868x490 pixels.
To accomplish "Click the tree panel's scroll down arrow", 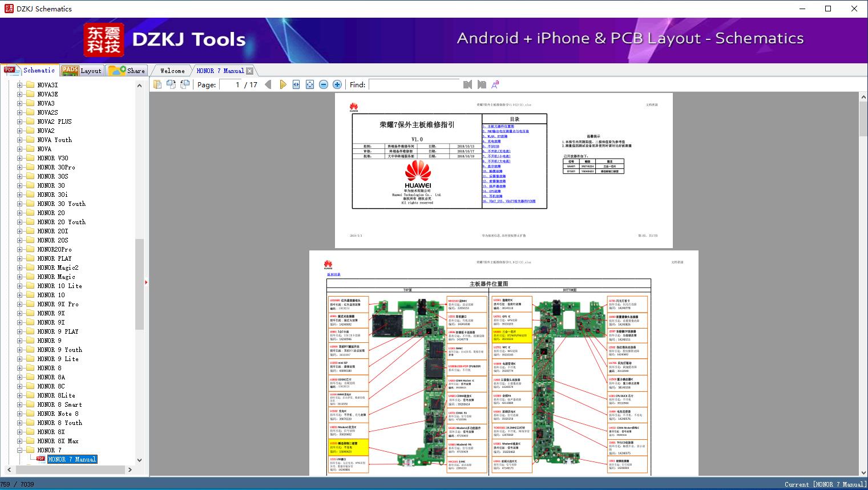I will pyautogui.click(x=139, y=460).
